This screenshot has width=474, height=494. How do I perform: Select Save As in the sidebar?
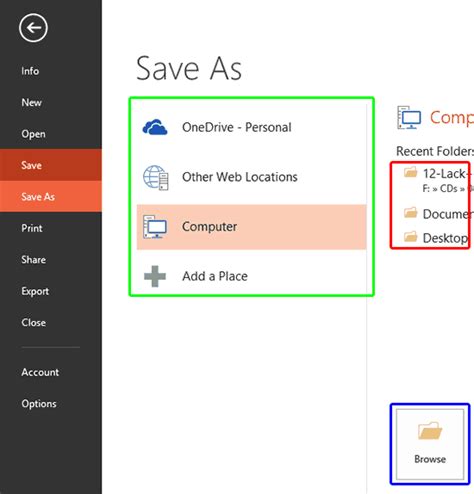[51, 196]
